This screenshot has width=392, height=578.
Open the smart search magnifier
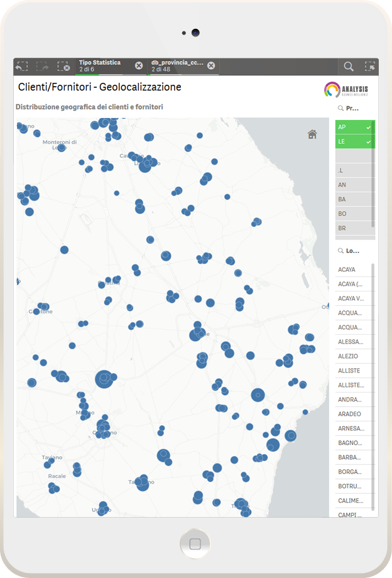tap(349, 66)
